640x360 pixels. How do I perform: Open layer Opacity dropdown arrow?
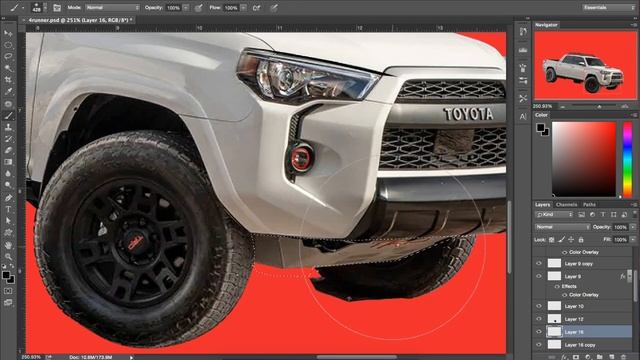click(x=633, y=227)
